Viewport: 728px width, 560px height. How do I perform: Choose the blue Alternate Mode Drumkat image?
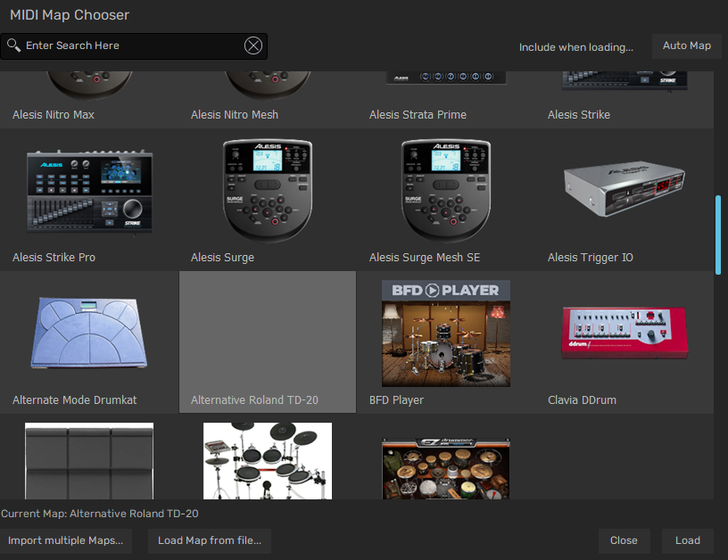(x=88, y=334)
